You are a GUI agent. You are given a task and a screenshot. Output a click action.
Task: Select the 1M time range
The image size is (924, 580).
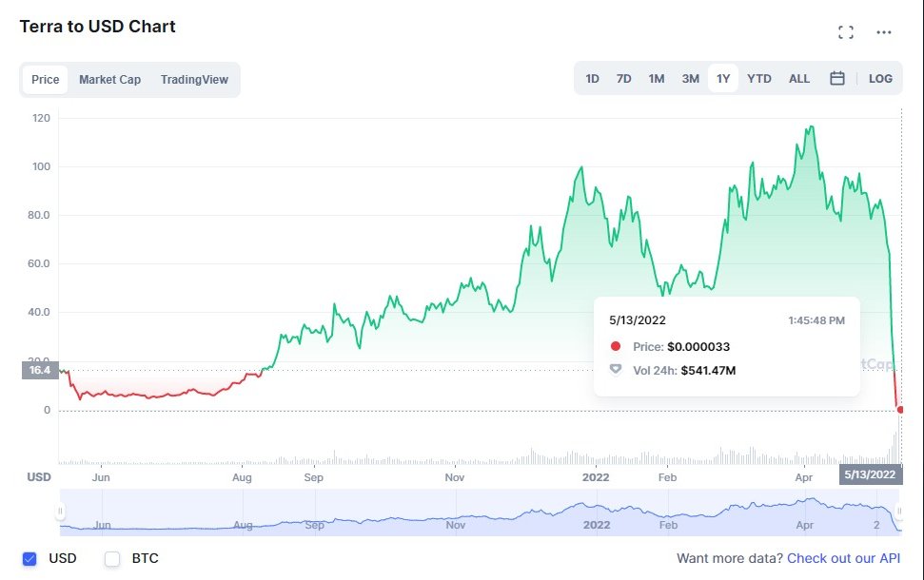[x=657, y=78]
